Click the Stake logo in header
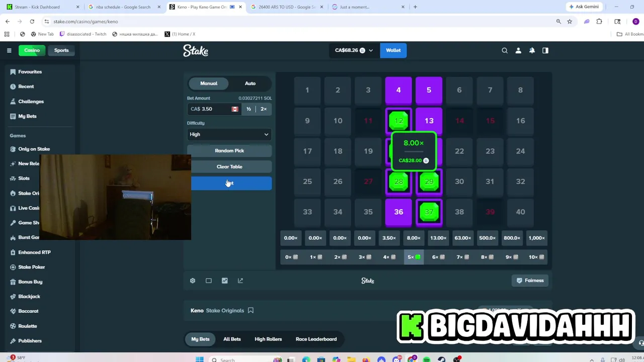The image size is (644, 362). point(196,50)
